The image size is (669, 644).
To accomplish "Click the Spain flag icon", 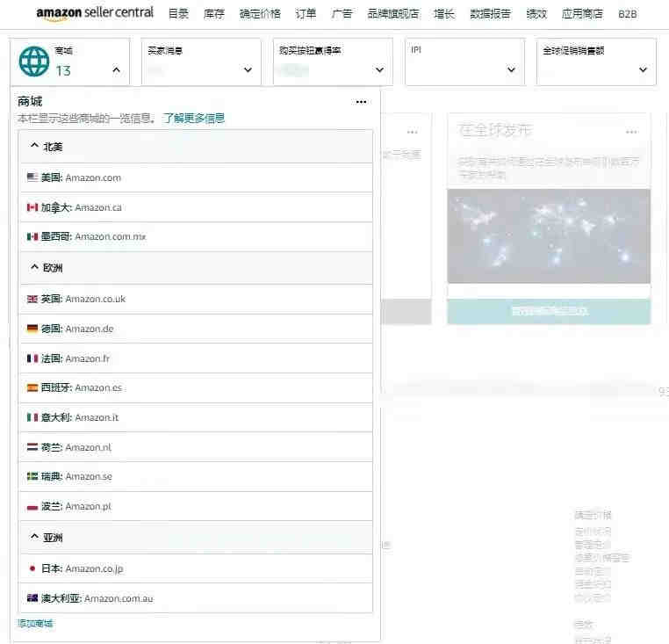I will (32, 387).
